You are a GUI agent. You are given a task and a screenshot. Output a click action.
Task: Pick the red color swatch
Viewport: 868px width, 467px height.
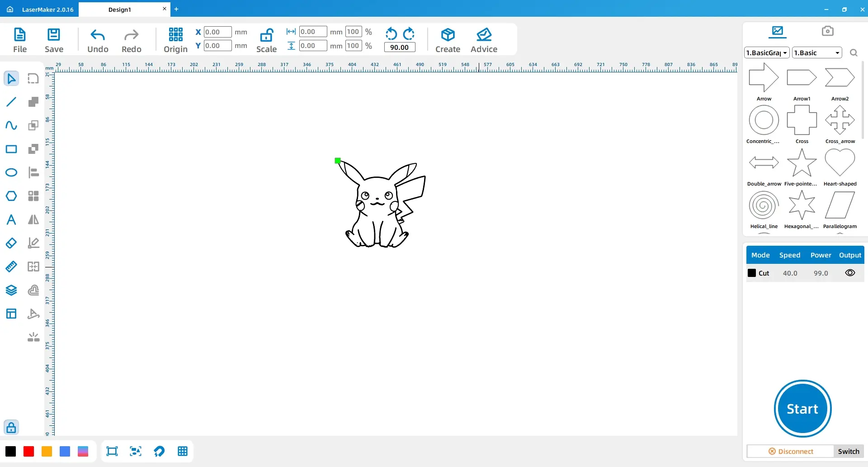click(x=28, y=451)
